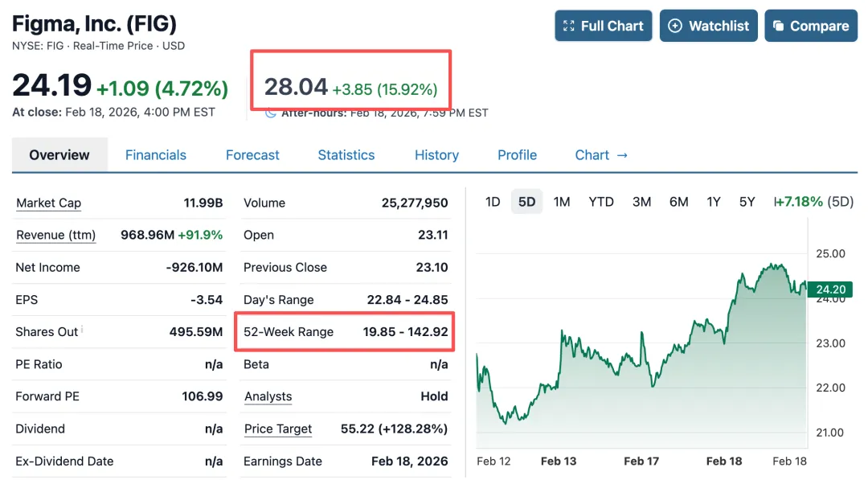
Task: Click the copy icon in Compare
Action: click(778, 26)
